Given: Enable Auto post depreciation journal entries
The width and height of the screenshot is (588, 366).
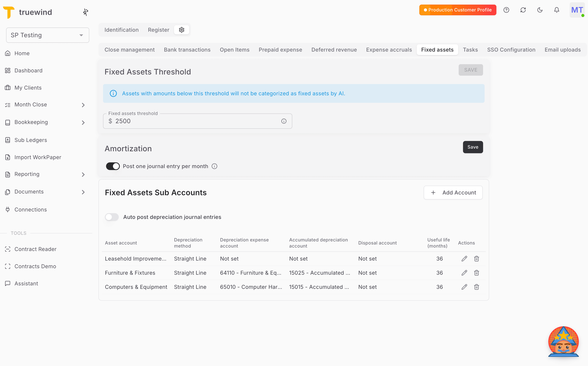Looking at the screenshot, I should [112, 217].
